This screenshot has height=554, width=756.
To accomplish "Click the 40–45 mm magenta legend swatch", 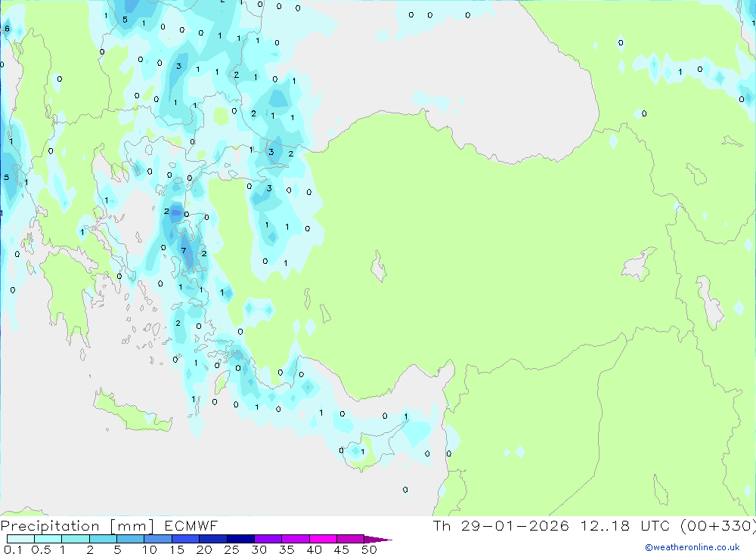I will [323, 539].
